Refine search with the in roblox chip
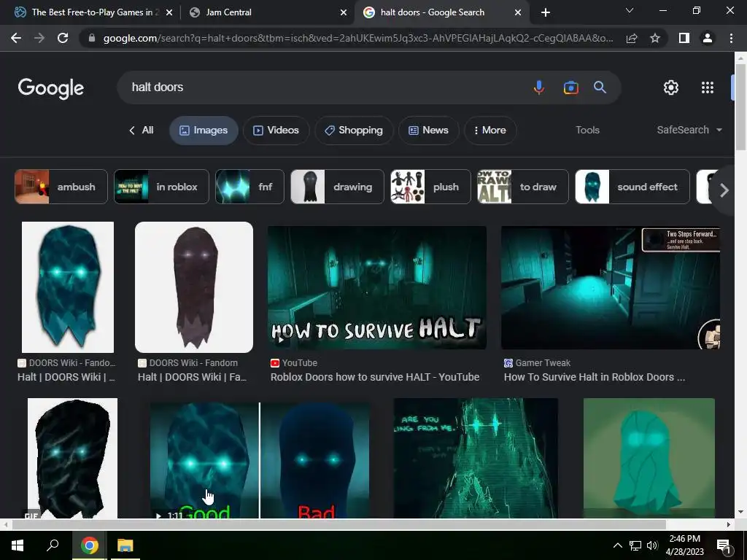 coord(161,187)
